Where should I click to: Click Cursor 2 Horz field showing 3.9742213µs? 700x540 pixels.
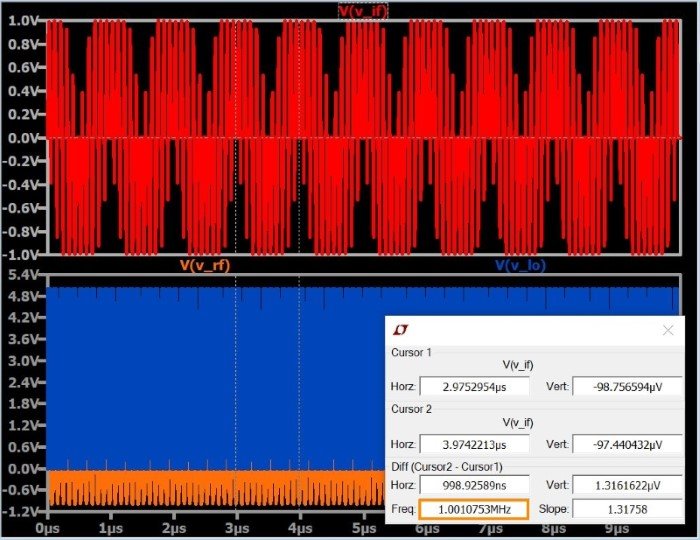(474, 444)
